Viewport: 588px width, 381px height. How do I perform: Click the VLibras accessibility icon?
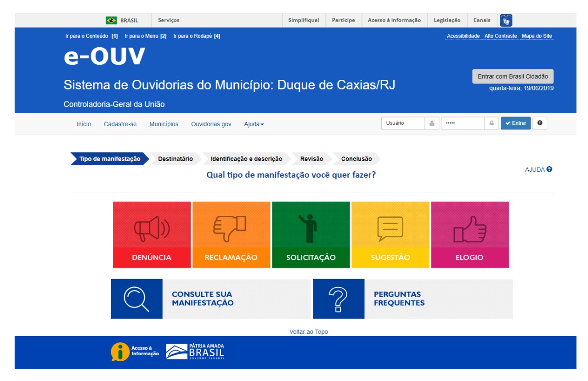pyautogui.click(x=506, y=20)
